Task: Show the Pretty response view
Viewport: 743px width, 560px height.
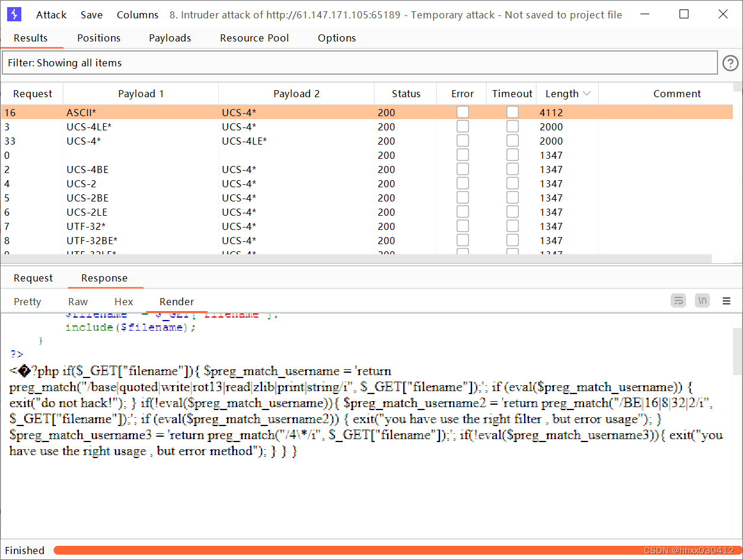Action: (x=27, y=302)
